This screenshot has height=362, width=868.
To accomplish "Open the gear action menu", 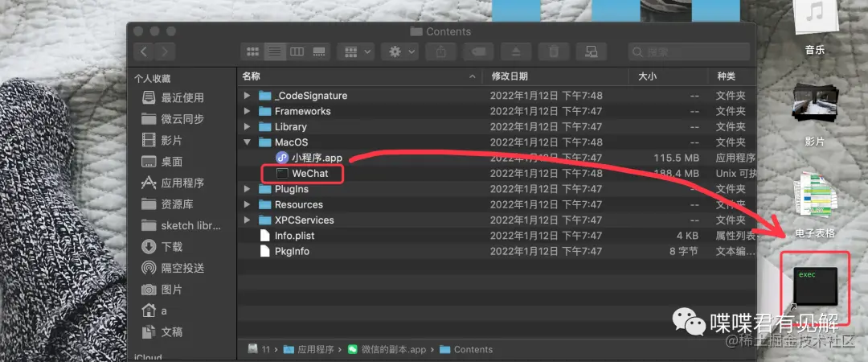I will click(x=400, y=51).
